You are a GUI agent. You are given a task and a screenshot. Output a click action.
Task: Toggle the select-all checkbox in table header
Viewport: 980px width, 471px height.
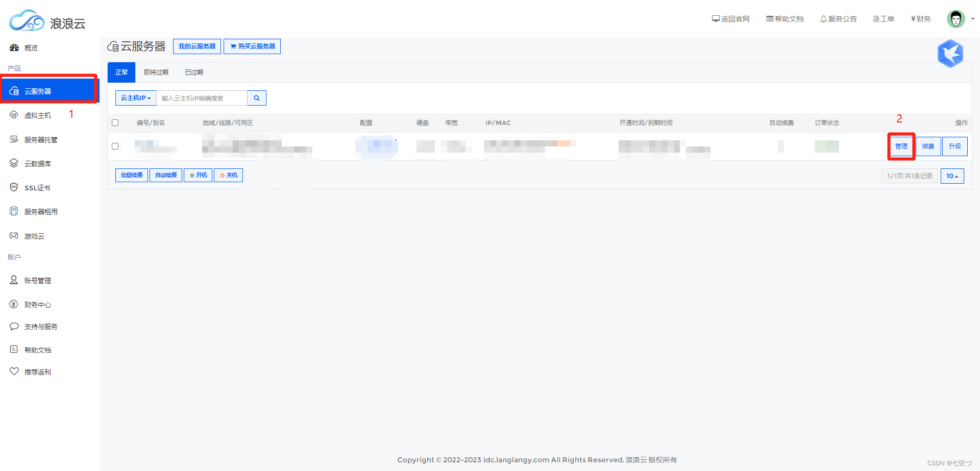tap(115, 123)
